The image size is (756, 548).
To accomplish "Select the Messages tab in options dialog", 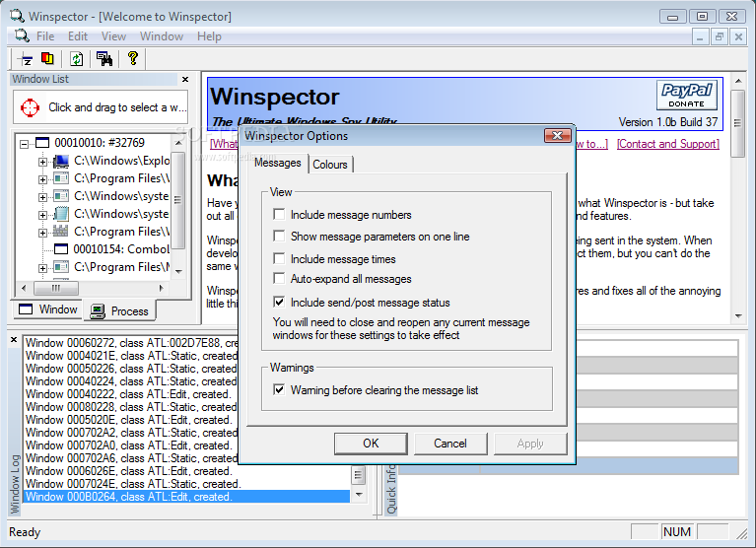I will [278, 163].
